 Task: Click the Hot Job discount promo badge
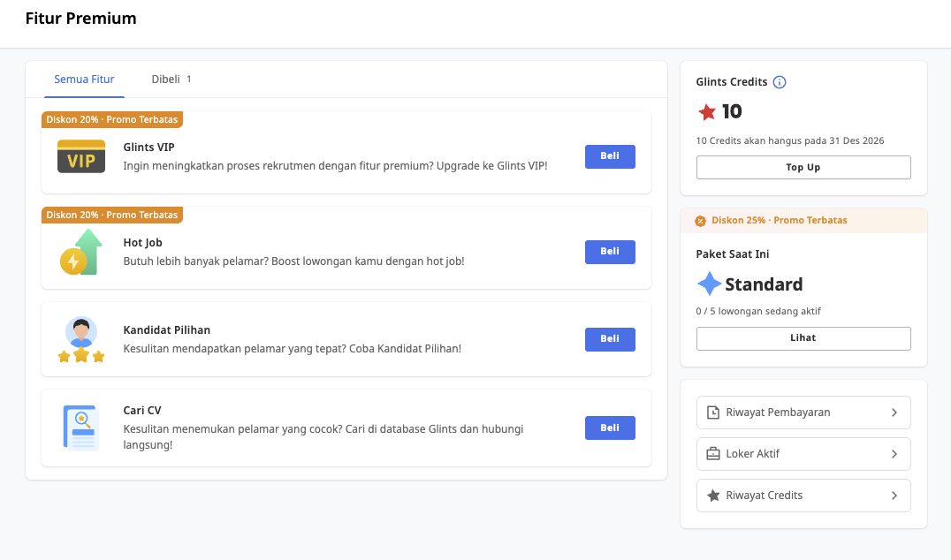[x=112, y=215]
